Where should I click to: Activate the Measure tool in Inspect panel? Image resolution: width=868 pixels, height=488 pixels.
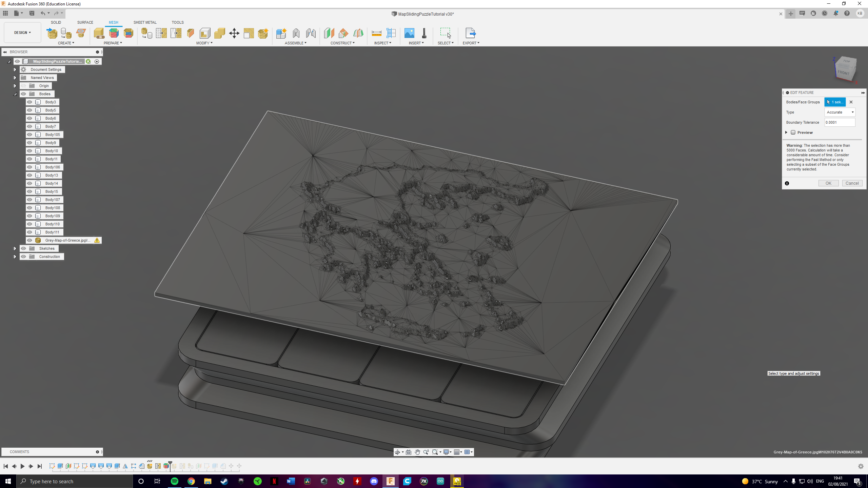377,33
